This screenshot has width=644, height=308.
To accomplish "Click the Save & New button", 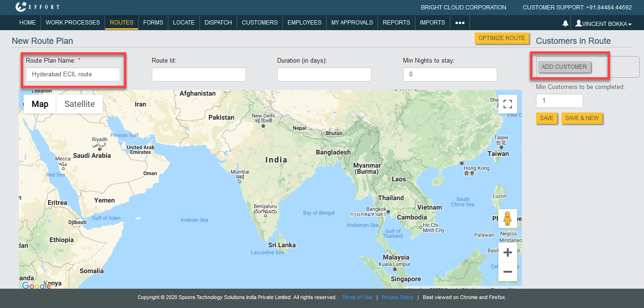I will 582,118.
